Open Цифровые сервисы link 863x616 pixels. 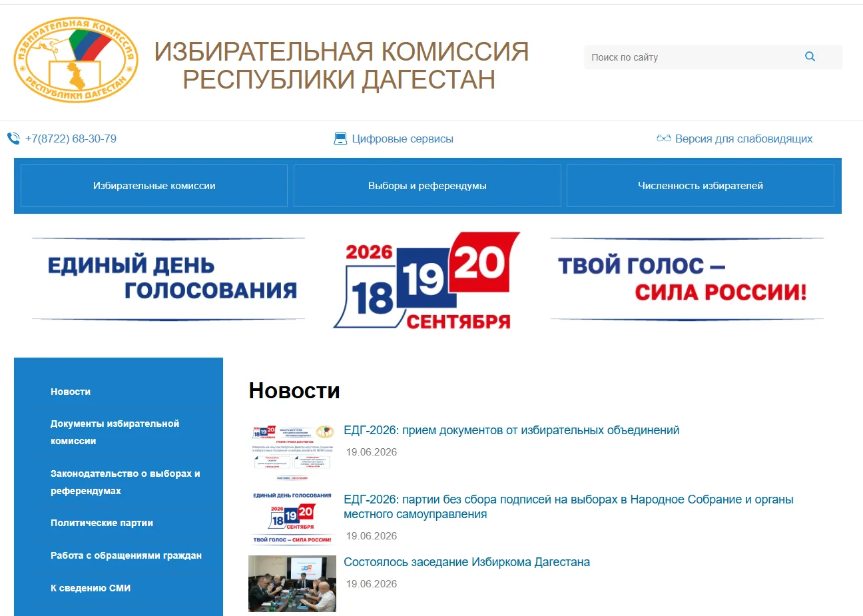(402, 139)
